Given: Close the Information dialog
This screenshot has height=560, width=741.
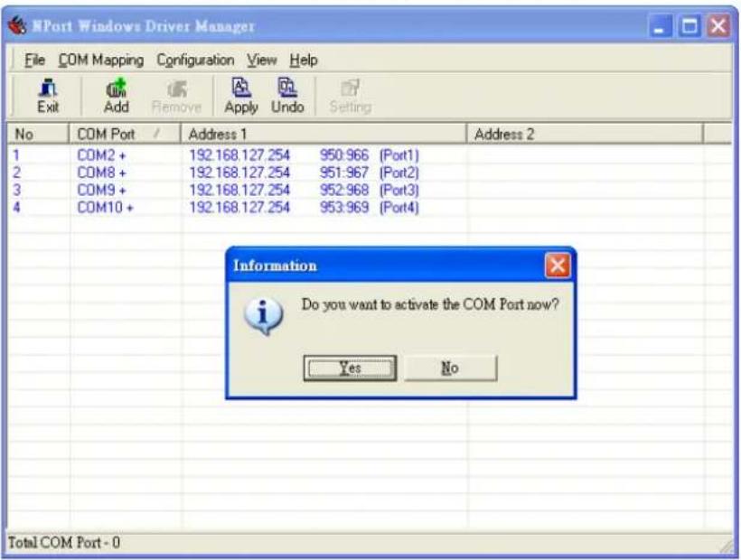Looking at the screenshot, I should click(x=558, y=266).
